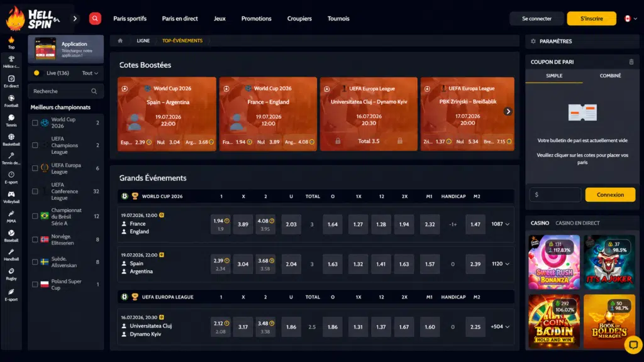The height and width of the screenshot is (362, 644).
Task: Check the Suède Allsvenskan box
Action: pos(35,262)
